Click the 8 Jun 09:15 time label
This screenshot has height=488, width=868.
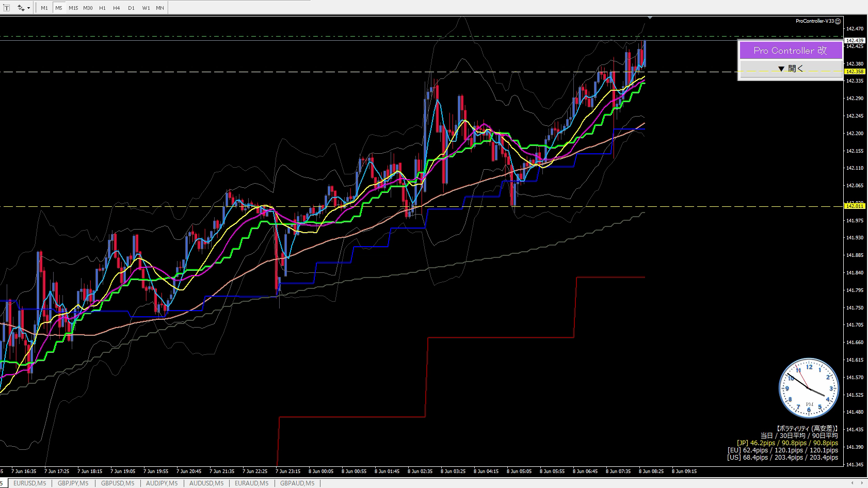click(x=684, y=471)
